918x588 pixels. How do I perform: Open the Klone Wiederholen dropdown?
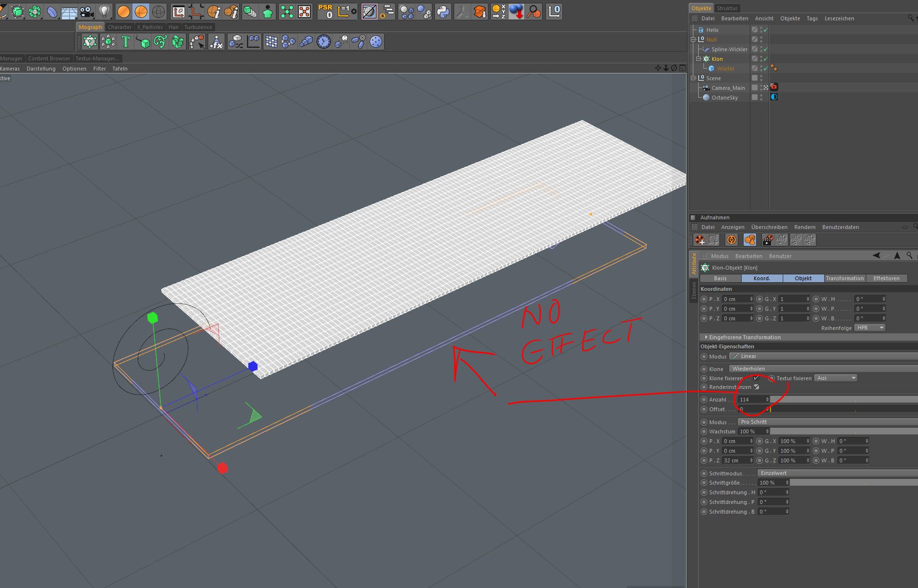823,369
